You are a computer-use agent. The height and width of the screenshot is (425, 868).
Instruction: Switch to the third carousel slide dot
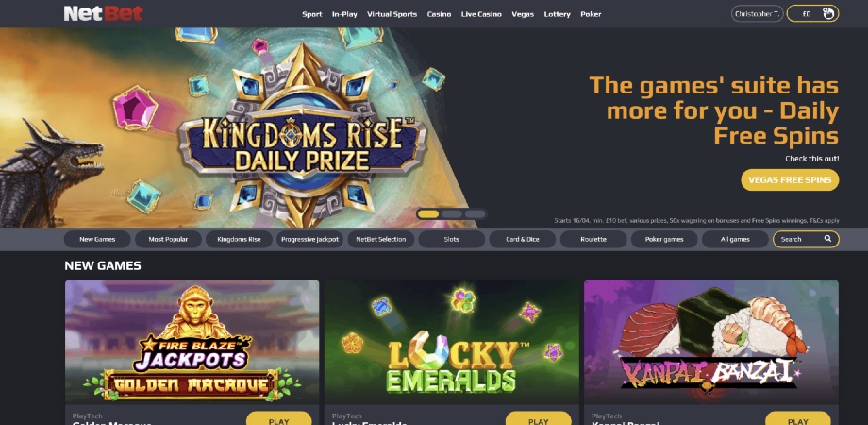(475, 213)
